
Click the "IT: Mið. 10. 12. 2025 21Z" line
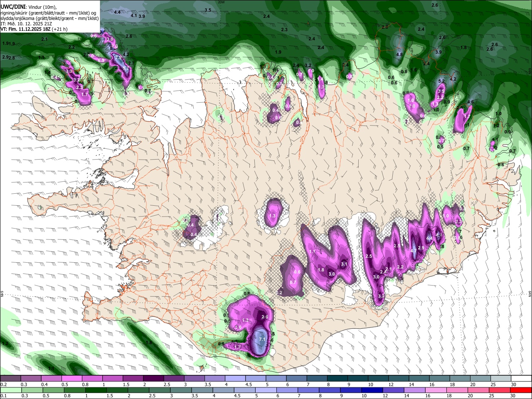(26, 24)
